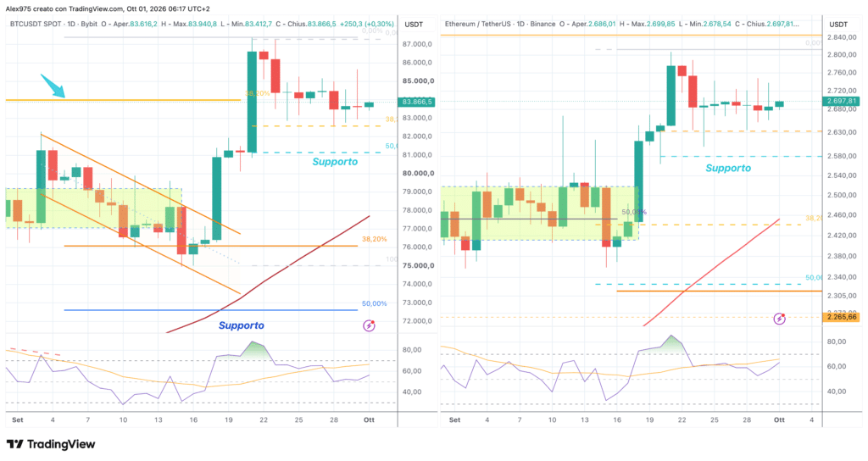This screenshot has height=461, width=868.
Task: Click the 2.697,81 current price tag
Action: click(842, 101)
